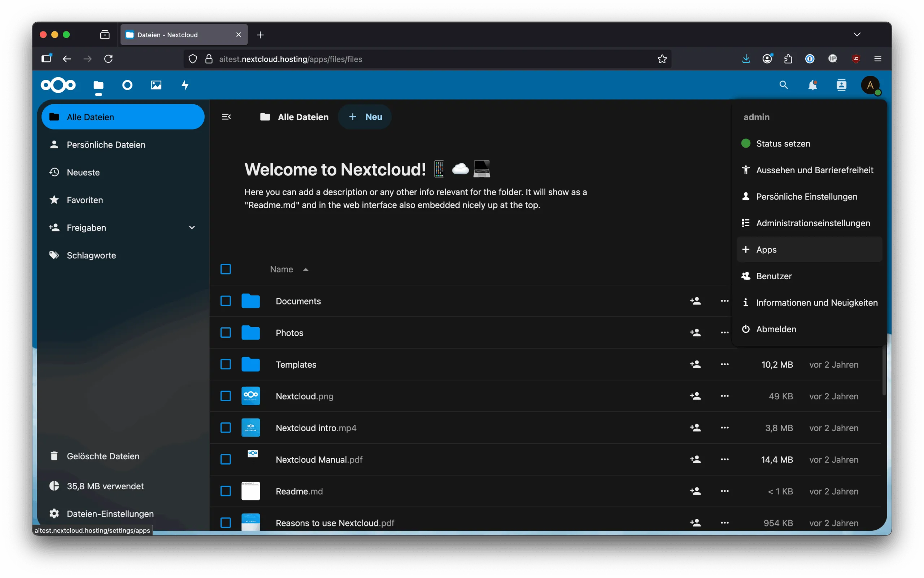Open Schlagworte tags view

(x=123, y=255)
